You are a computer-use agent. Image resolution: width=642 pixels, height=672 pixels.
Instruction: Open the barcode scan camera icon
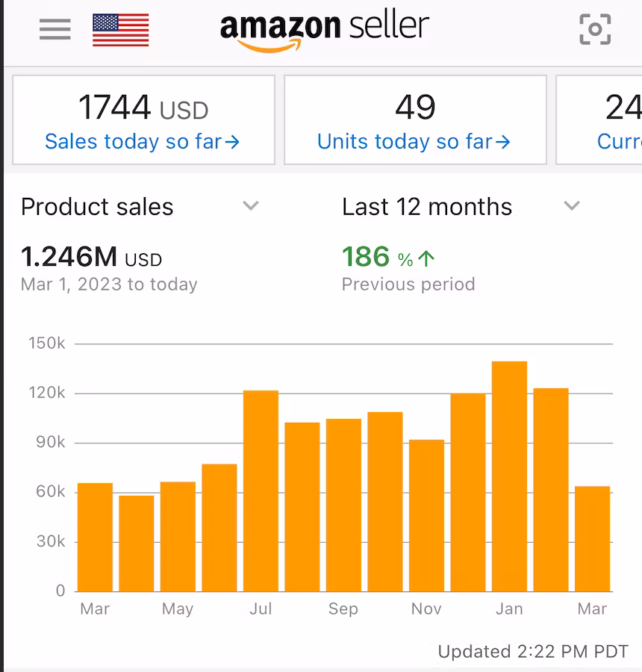point(595,29)
